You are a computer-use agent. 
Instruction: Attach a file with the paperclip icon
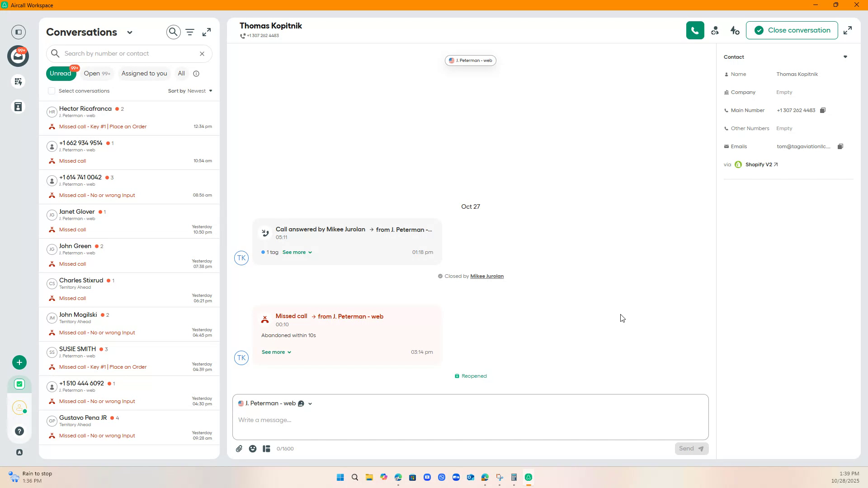click(x=239, y=448)
